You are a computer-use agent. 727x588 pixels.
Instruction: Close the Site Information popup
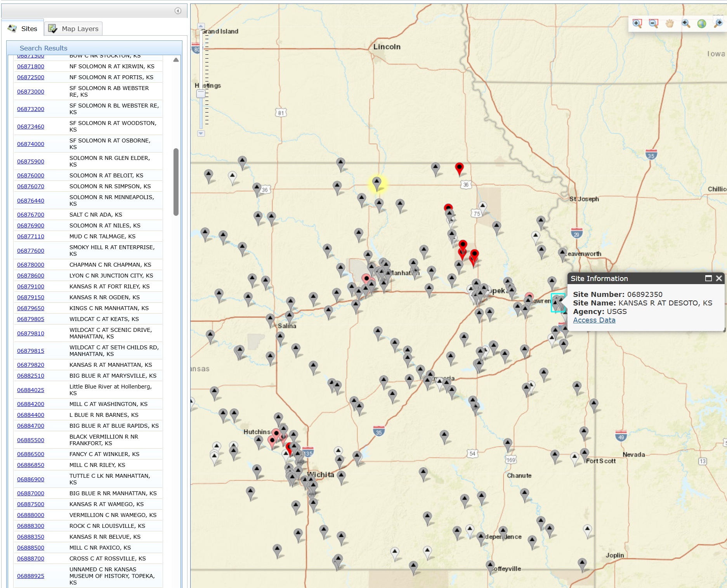(718, 278)
